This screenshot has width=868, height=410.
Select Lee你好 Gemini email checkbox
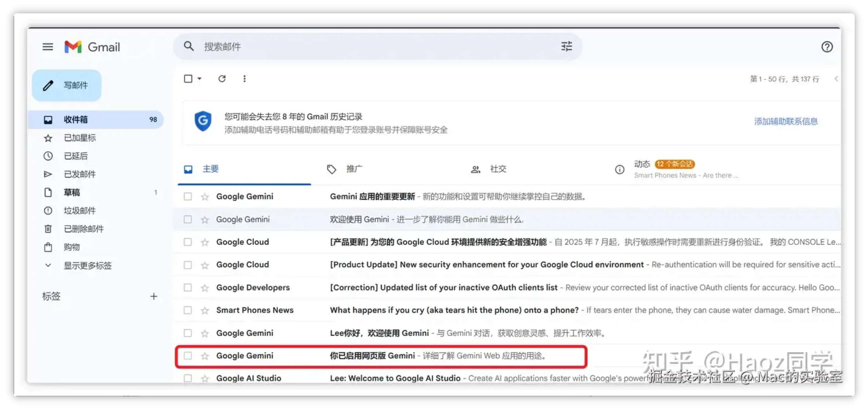pos(188,333)
